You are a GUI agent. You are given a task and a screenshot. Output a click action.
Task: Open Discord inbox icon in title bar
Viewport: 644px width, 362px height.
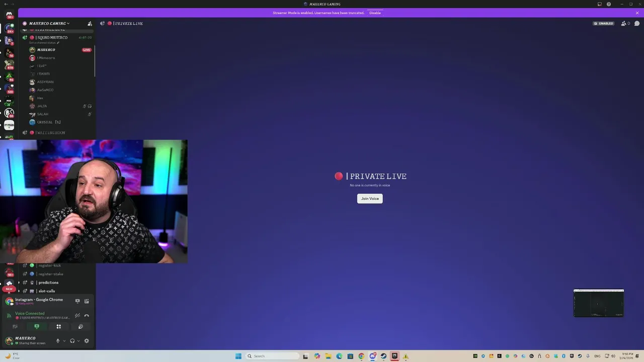pyautogui.click(x=600, y=4)
